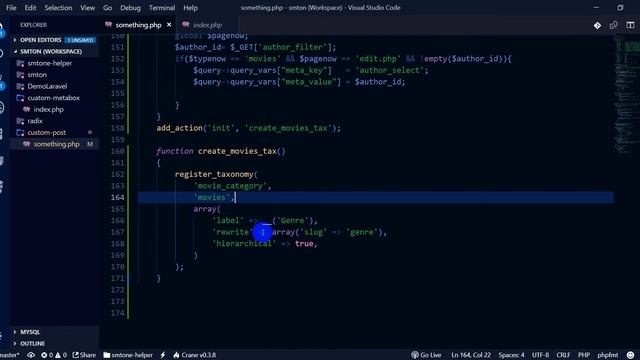Click the smtone-helper folder status item
The height and width of the screenshot is (360, 640).
pyautogui.click(x=128, y=355)
